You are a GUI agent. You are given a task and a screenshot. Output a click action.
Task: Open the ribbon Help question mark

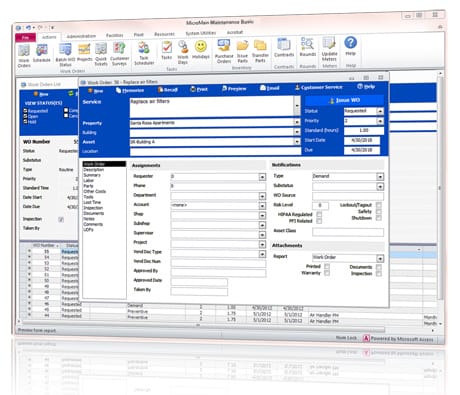click(x=350, y=46)
